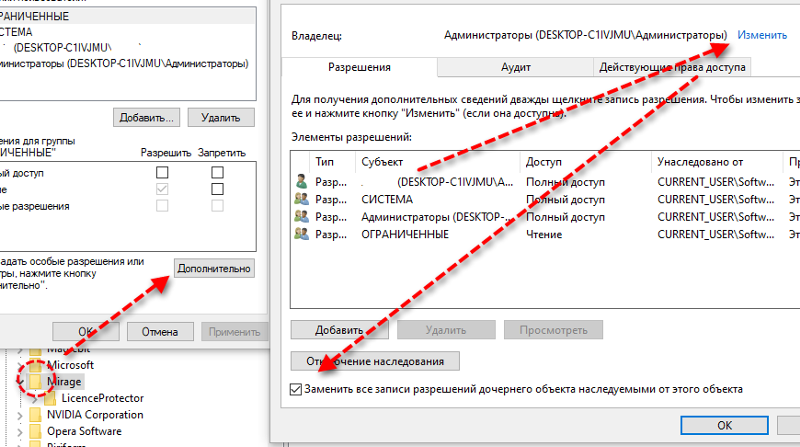800x447 pixels.
Task: Click Добавить in advanced security window
Action: [339, 330]
